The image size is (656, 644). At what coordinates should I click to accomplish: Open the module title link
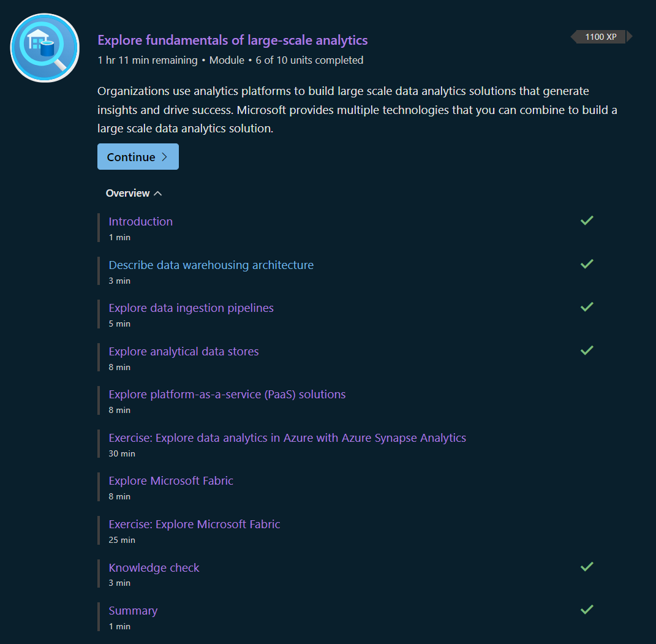tap(232, 40)
